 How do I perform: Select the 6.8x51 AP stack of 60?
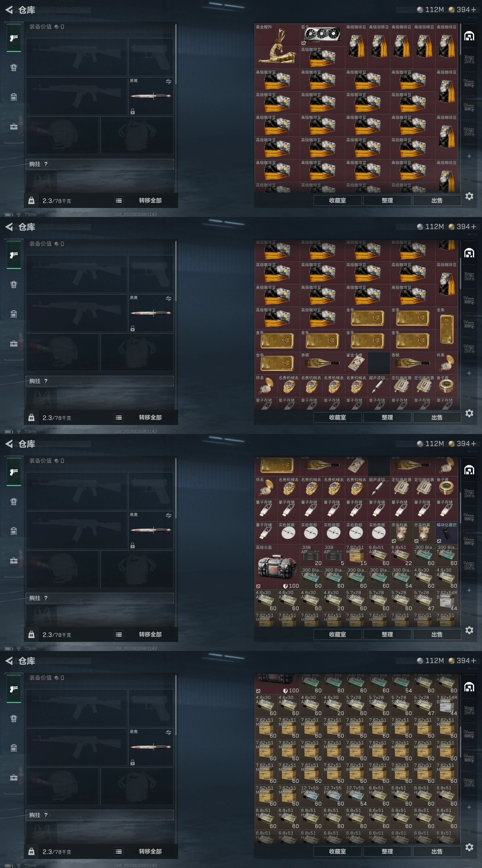(x=379, y=555)
